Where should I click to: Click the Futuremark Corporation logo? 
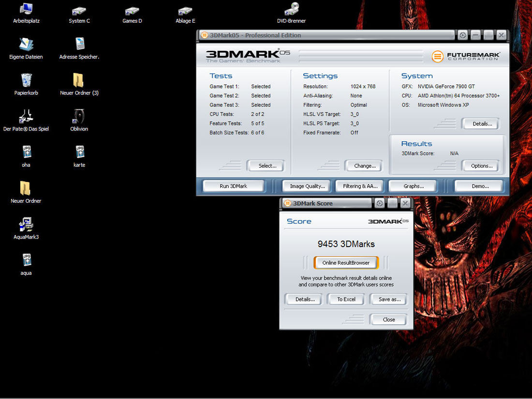point(465,56)
